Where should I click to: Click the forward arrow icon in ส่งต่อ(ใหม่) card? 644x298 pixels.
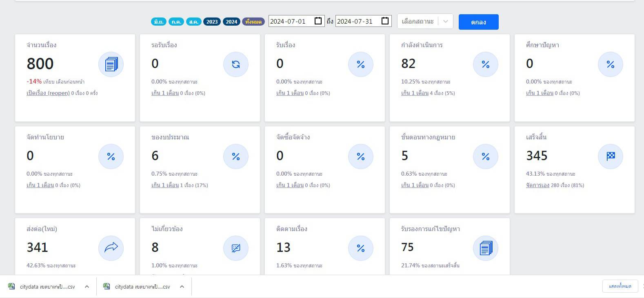click(111, 248)
